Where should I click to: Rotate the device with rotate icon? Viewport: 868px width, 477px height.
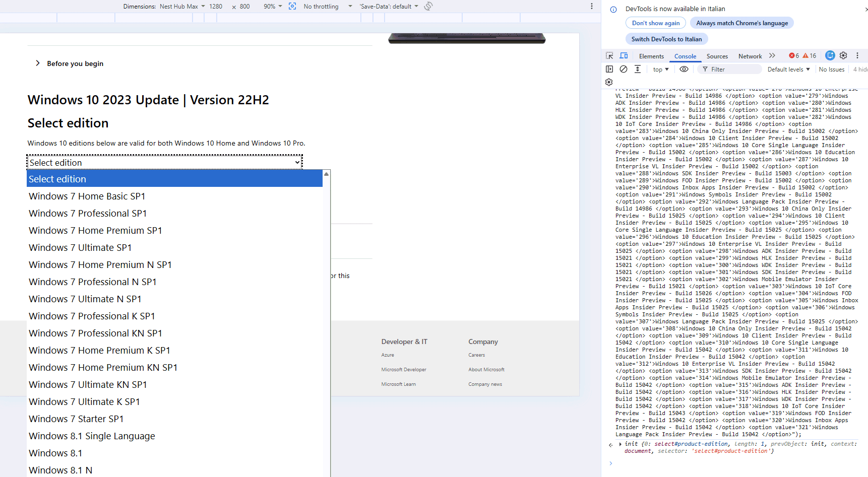(x=428, y=6)
